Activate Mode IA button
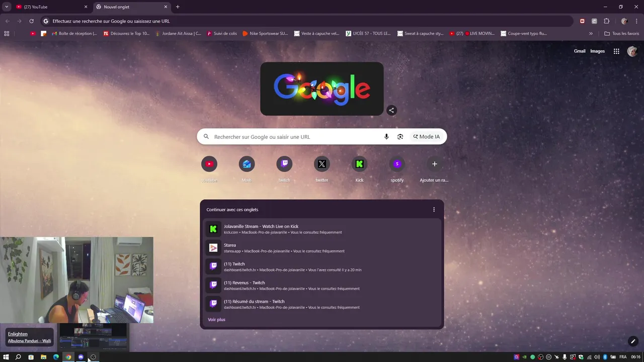Screen dimensions: 644x362 point(427,137)
